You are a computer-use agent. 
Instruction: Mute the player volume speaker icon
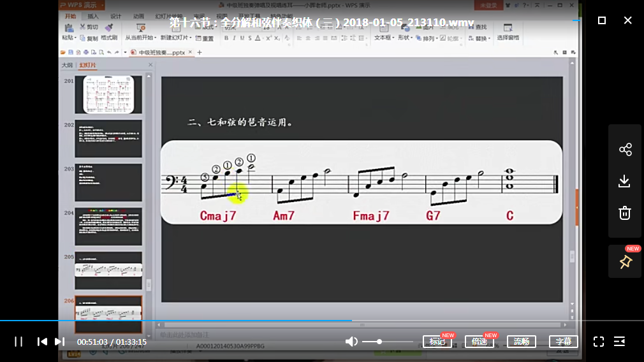(x=351, y=342)
